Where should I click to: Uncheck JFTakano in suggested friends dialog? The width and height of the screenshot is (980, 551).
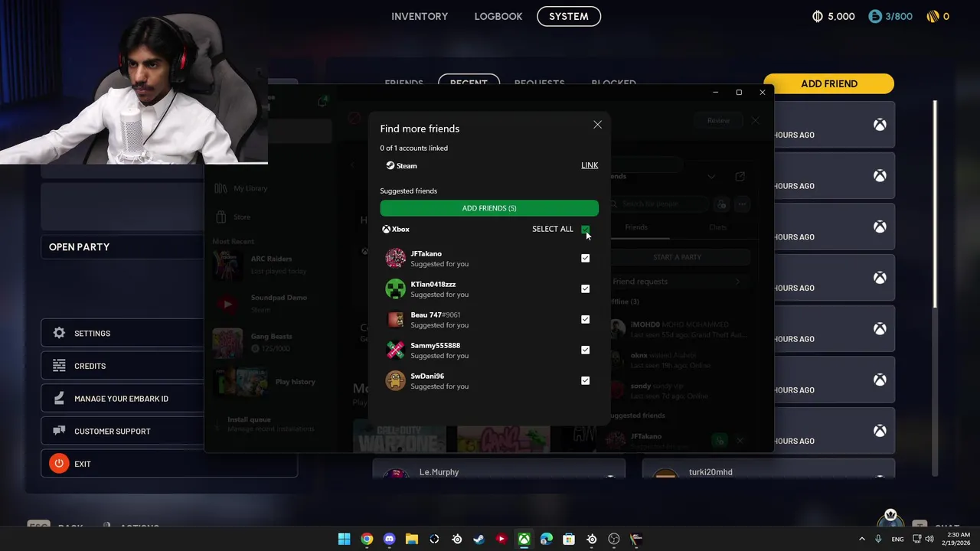(x=585, y=258)
